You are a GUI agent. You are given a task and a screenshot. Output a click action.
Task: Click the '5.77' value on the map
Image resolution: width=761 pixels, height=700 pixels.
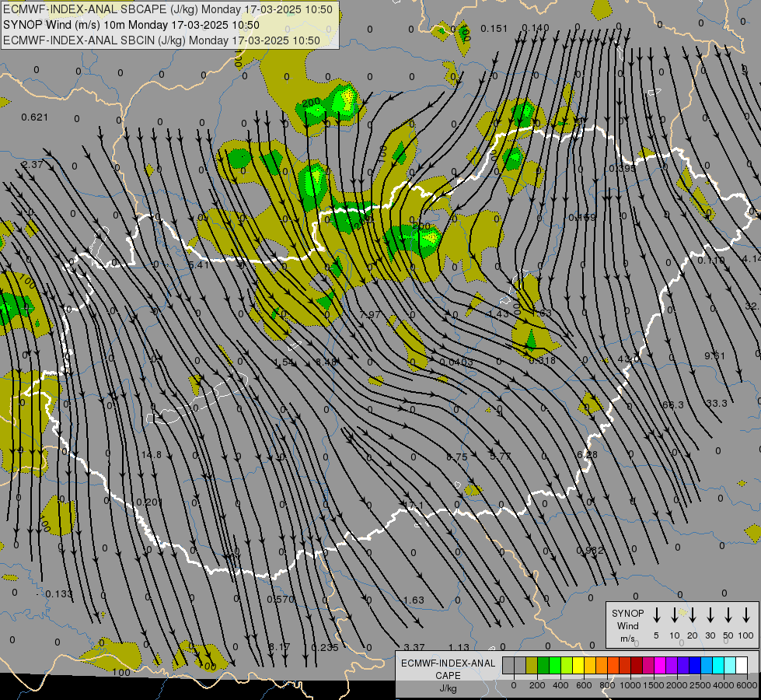tap(501, 456)
